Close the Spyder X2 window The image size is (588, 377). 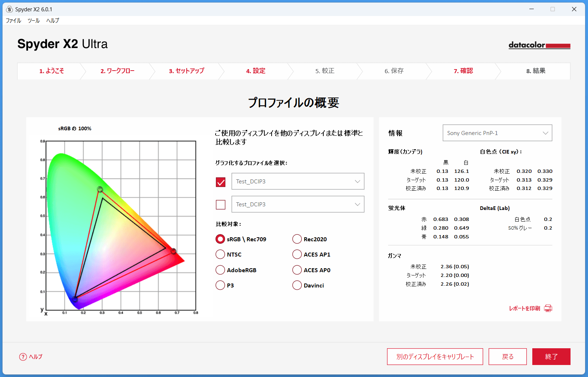click(x=574, y=9)
